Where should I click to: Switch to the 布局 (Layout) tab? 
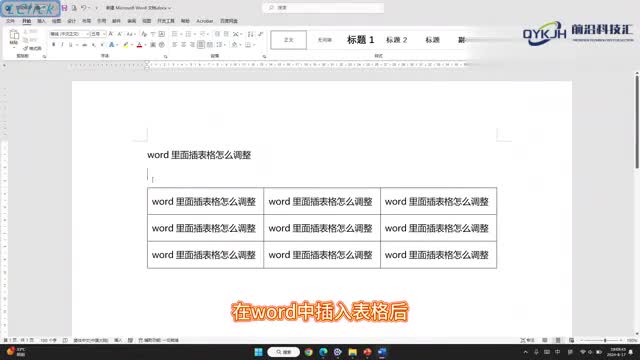click(x=87, y=21)
